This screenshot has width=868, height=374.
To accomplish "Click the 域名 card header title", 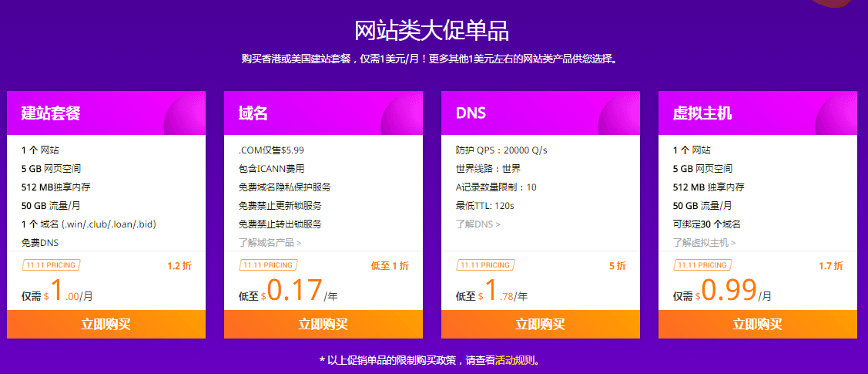I will 253,113.
